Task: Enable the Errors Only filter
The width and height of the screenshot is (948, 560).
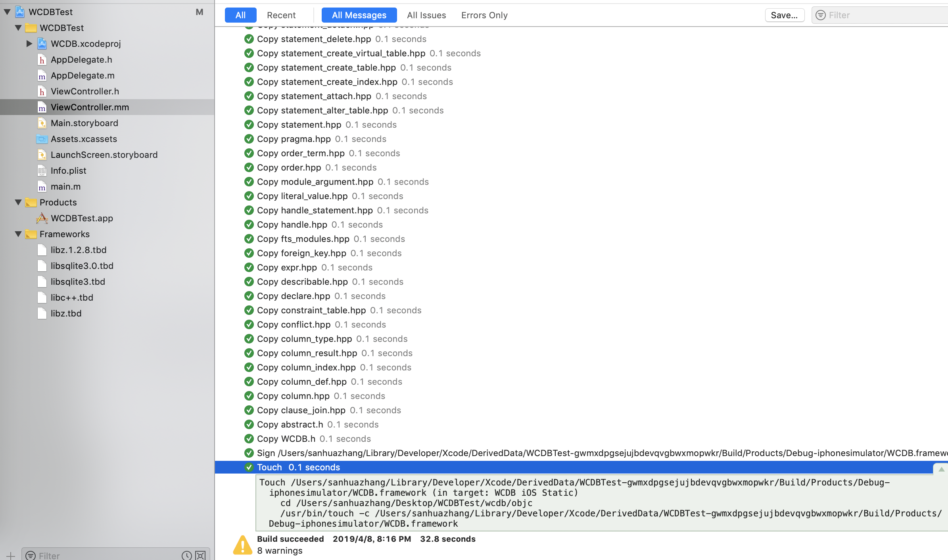Action: point(484,15)
